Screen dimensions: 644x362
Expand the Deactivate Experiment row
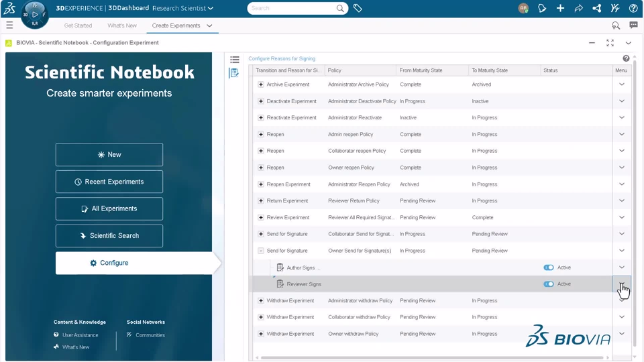click(x=261, y=101)
